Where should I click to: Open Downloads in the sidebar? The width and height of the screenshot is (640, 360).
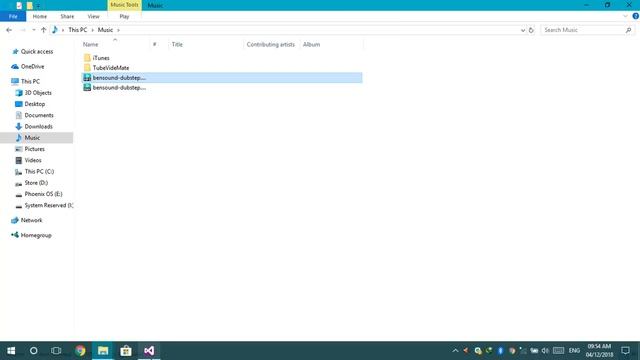point(38,127)
